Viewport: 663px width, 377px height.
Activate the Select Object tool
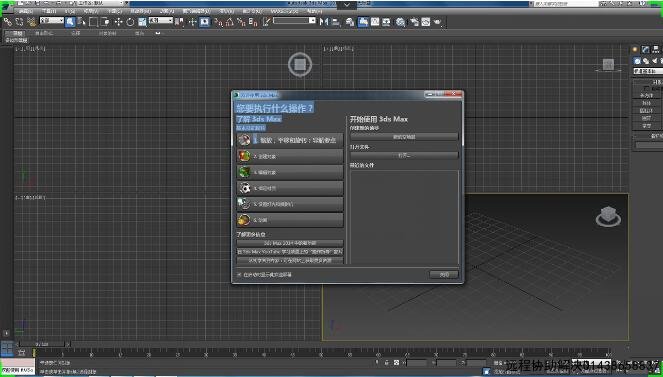[x=70, y=22]
